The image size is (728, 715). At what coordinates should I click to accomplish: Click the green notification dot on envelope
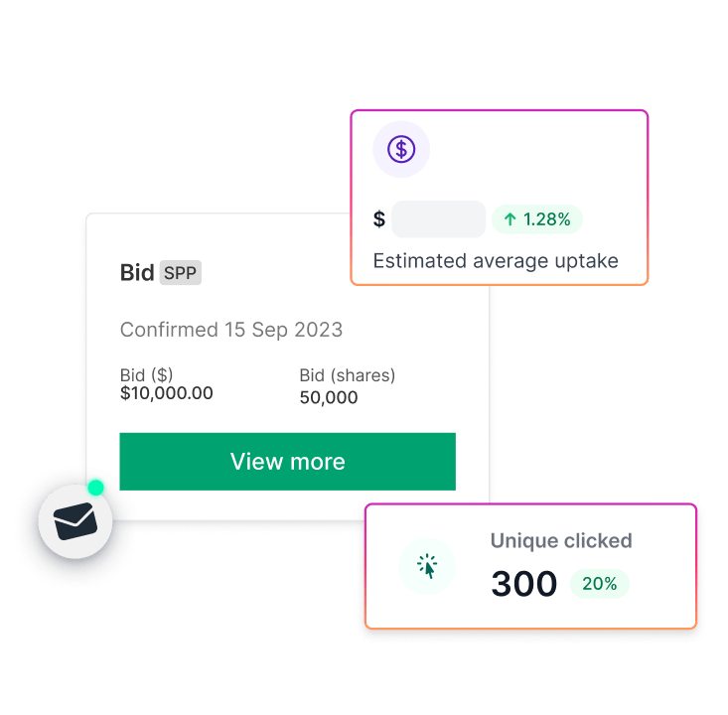(96, 488)
